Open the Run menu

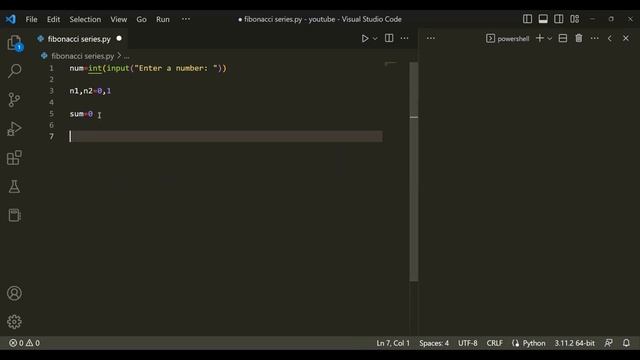click(163, 19)
